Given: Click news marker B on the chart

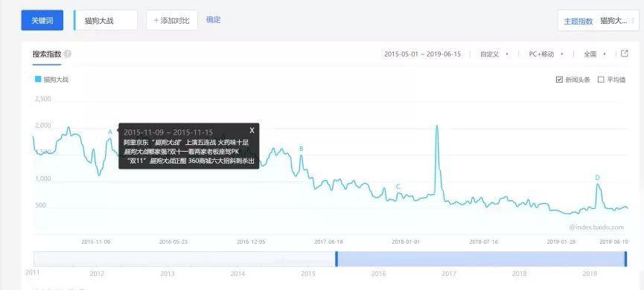Looking at the screenshot, I should tap(301, 149).
